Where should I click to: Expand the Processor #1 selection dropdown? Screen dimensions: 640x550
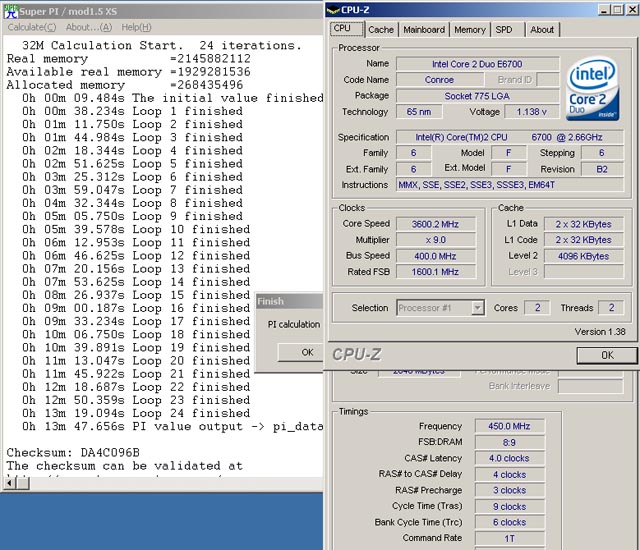coord(478,308)
